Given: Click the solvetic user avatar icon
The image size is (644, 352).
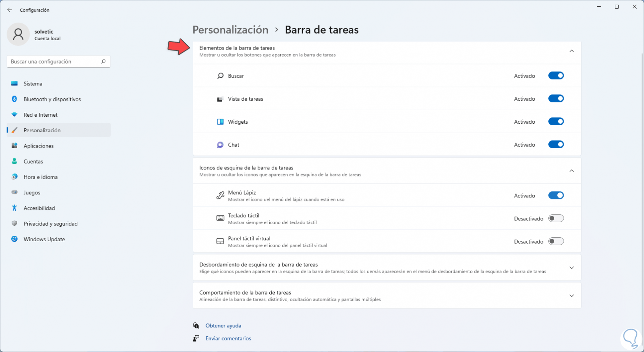Looking at the screenshot, I should 18,34.
